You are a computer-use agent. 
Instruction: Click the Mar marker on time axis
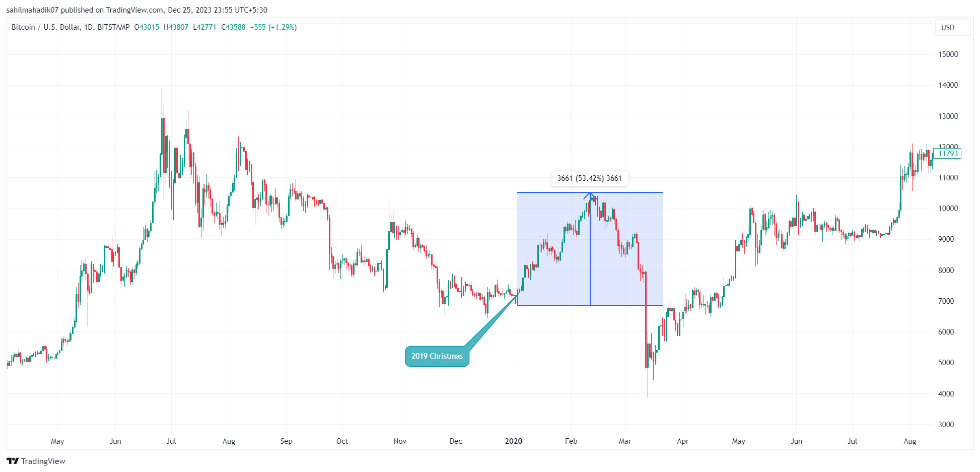[x=625, y=441]
